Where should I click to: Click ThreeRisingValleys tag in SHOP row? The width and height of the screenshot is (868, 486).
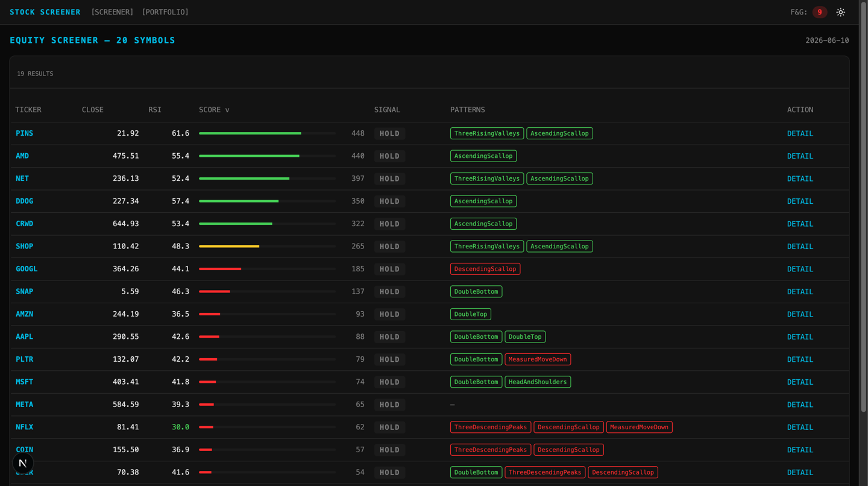click(487, 247)
